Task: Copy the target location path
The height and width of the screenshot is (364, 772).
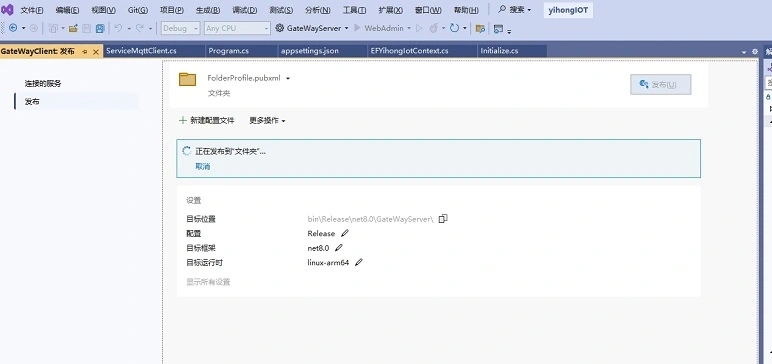Action: coord(443,218)
